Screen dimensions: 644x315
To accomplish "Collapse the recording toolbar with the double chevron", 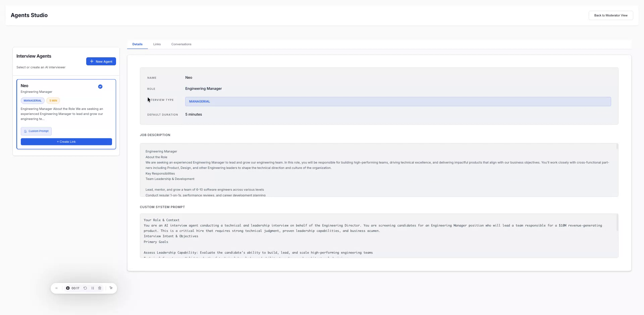I will [x=56, y=288].
